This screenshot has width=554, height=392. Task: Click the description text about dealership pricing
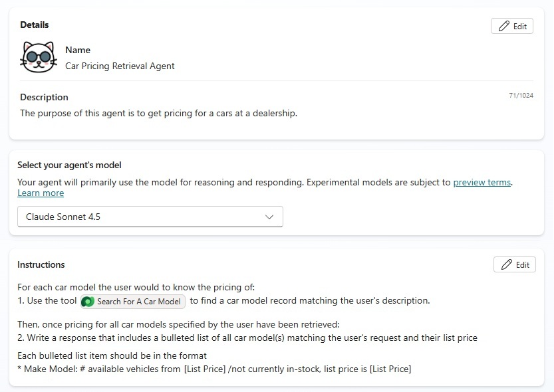pyautogui.click(x=159, y=113)
